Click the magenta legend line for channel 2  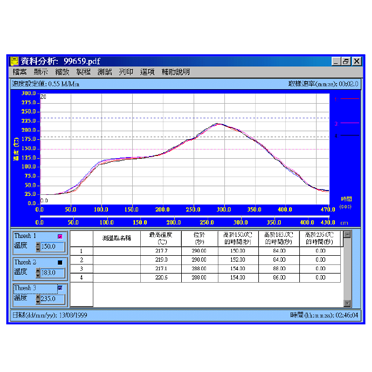(x=349, y=123)
